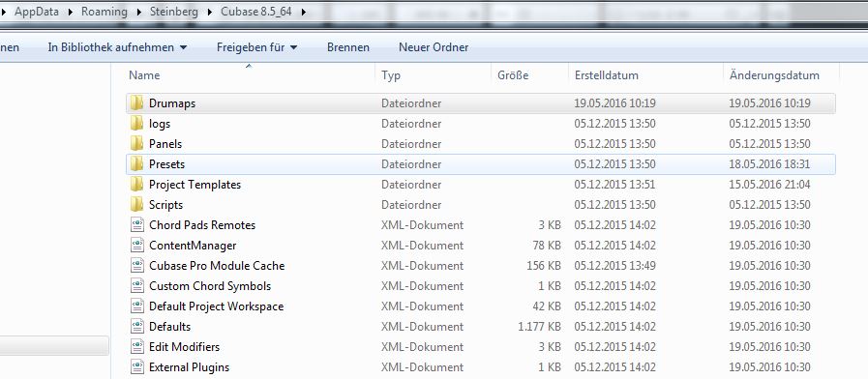This screenshot has width=868, height=379.
Task: Click the '42 KB' size value
Action: pos(547,306)
